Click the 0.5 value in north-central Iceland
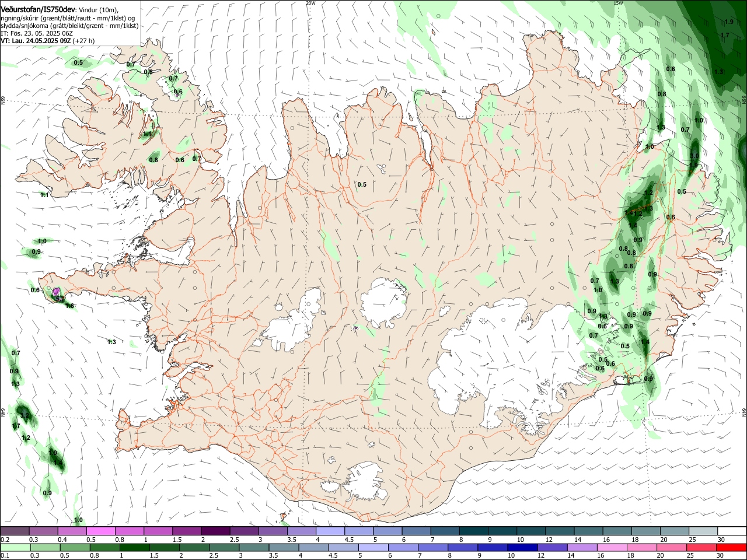 click(362, 184)
